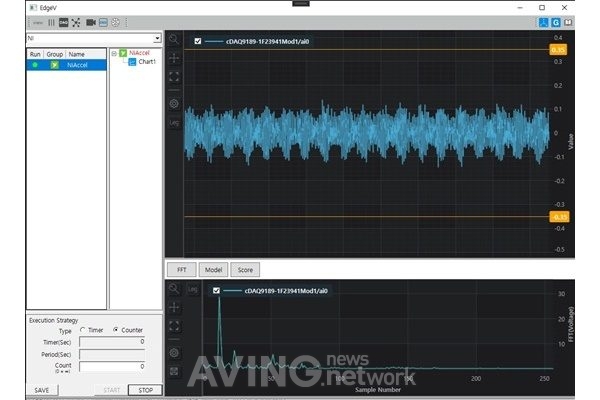Select NiAccel name in the run list
Image resolution: width=600 pixels, height=400 pixels.
77,65
